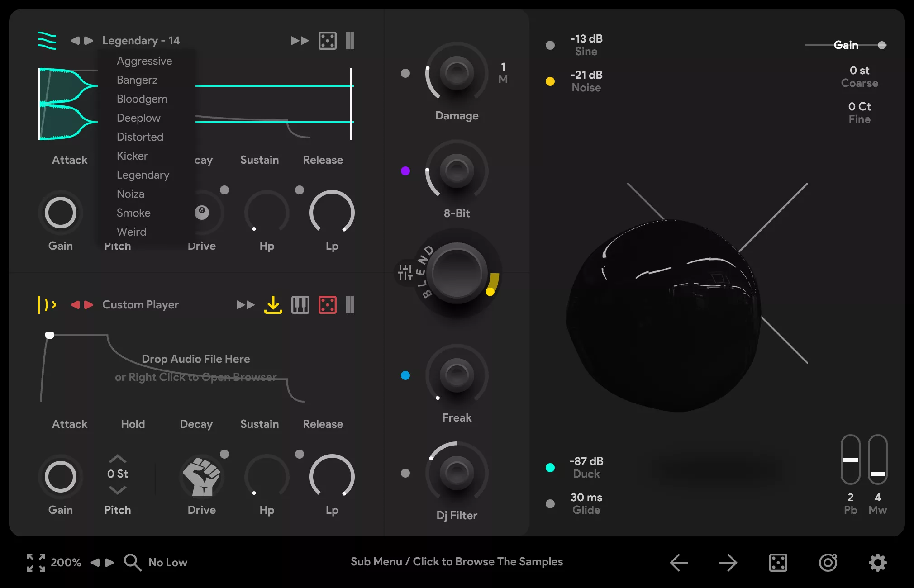Click the red dice randomize icon

(328, 305)
